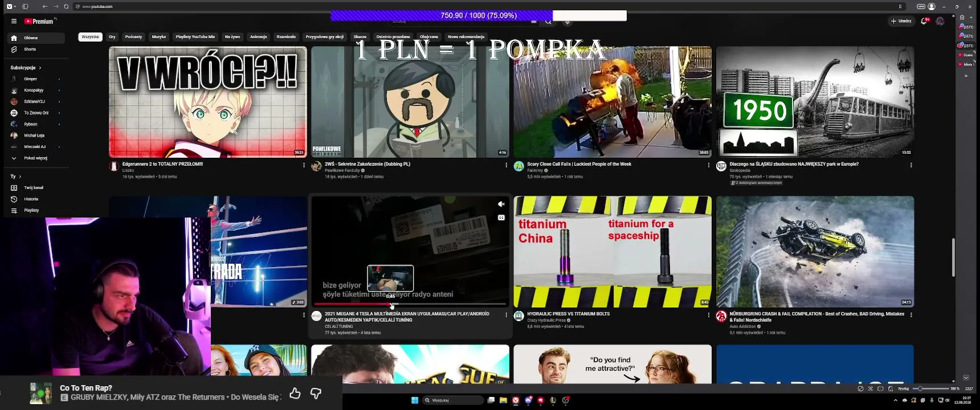Select the Muzyka filter chip
This screenshot has height=410, width=980.
159,36
